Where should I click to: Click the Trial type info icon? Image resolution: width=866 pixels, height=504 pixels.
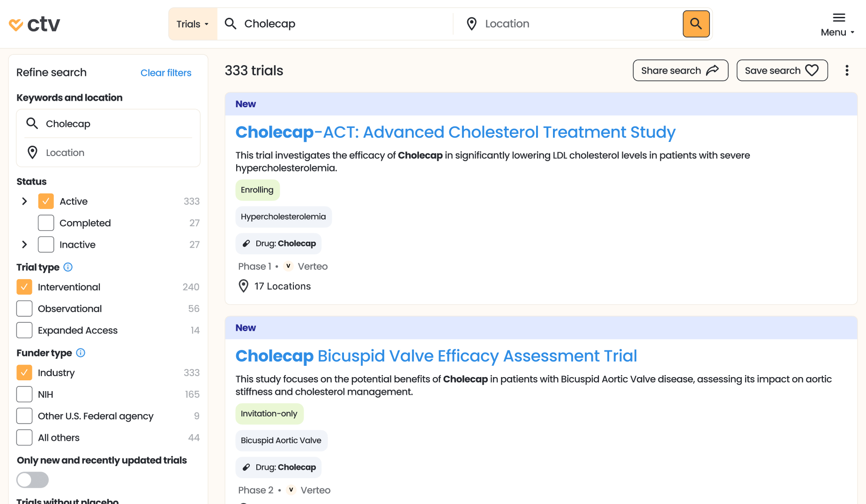point(68,267)
